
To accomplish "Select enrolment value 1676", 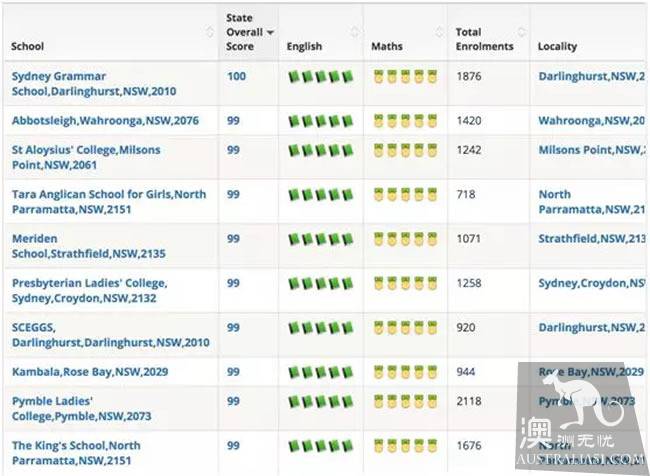I will [x=469, y=446].
